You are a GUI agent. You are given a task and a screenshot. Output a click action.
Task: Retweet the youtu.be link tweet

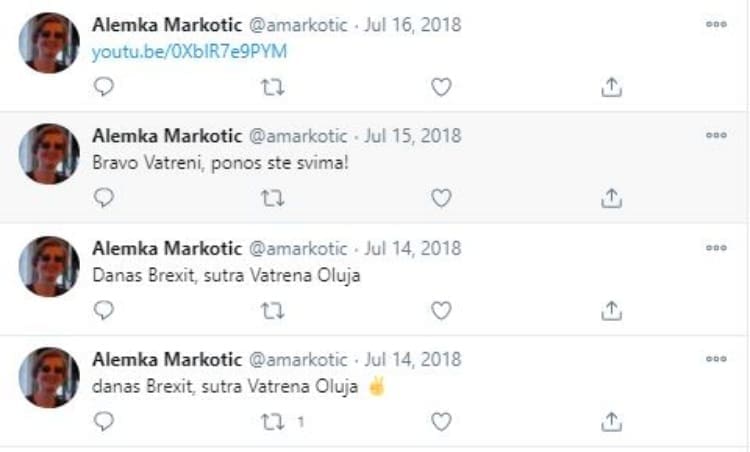click(x=272, y=87)
